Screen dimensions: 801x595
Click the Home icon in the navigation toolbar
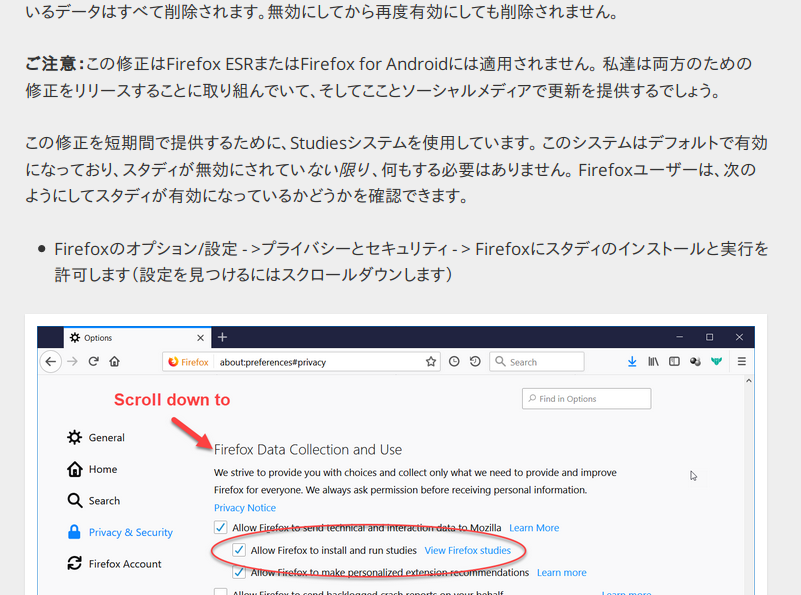pos(114,362)
